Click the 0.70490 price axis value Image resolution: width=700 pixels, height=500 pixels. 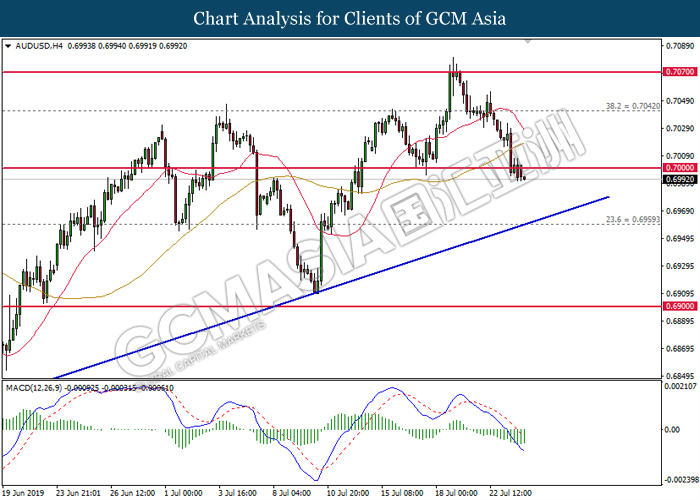(x=680, y=101)
